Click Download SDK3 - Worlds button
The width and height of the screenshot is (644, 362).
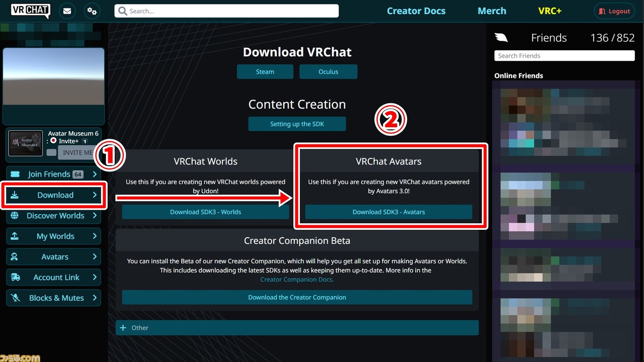tap(205, 212)
